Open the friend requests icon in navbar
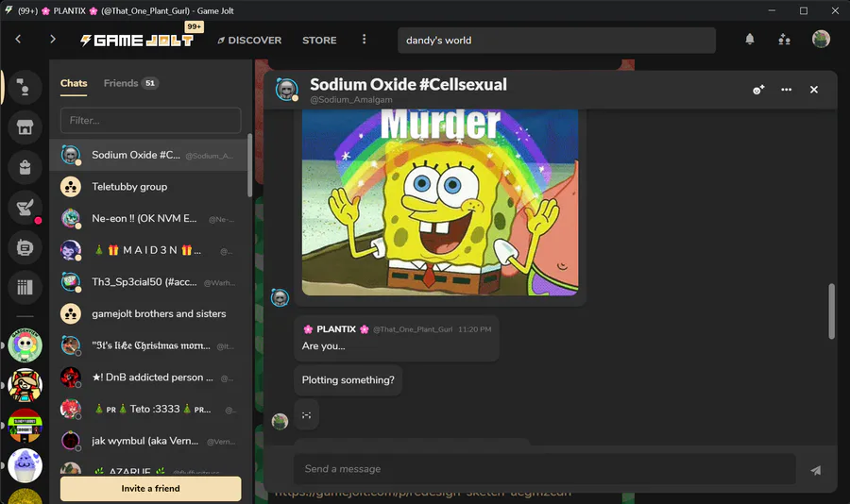Screen dimensions: 850x504 click(x=784, y=39)
